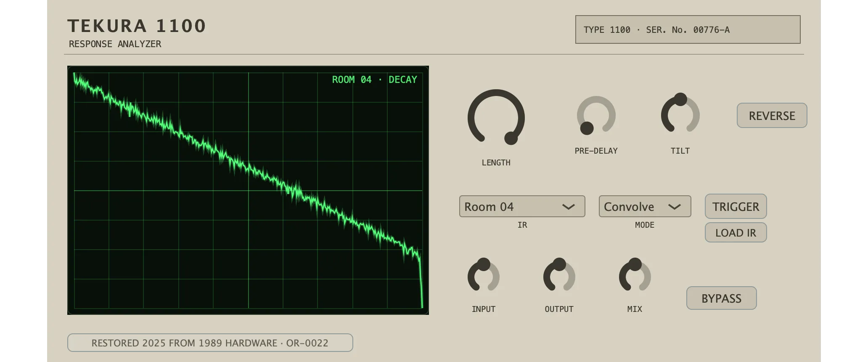Click the TRIGGER button
This screenshot has height=362, width=868.
coord(736,206)
